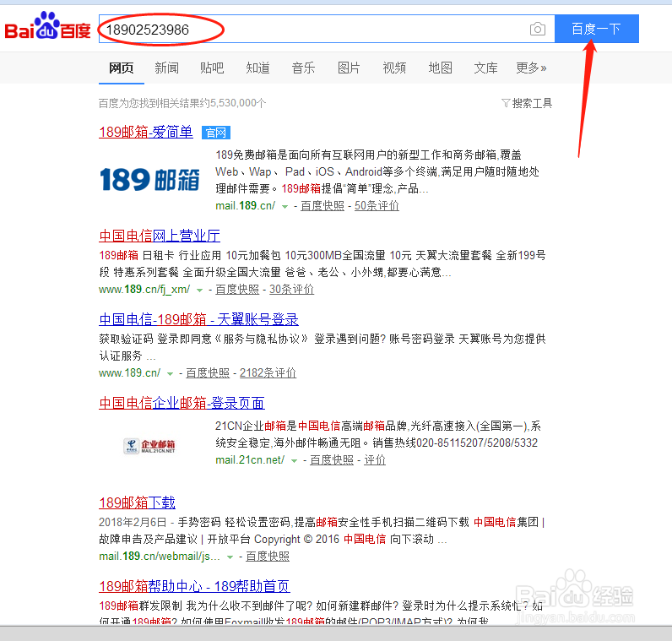The height and width of the screenshot is (641, 672).
Task: Open the 更多» menu
Action: point(531,68)
